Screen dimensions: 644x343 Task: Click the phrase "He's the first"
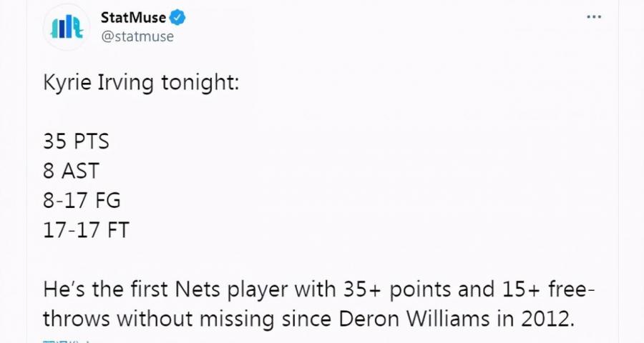[100, 289]
